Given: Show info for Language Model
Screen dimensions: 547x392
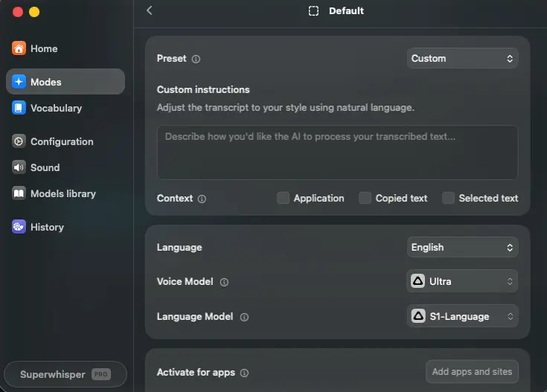Looking at the screenshot, I should pyautogui.click(x=244, y=317).
